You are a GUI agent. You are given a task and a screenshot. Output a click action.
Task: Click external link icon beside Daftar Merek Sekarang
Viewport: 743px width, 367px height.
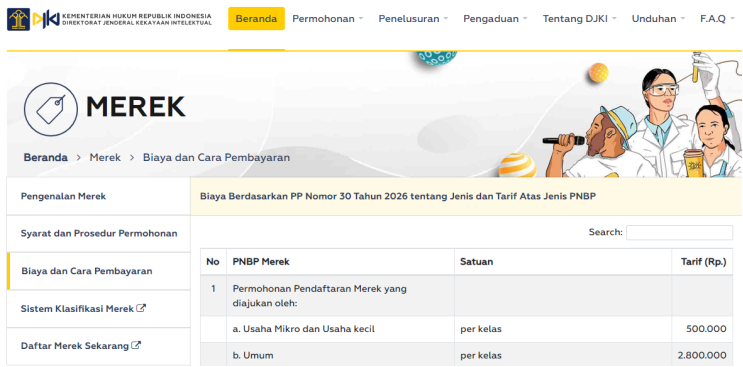pos(136,346)
